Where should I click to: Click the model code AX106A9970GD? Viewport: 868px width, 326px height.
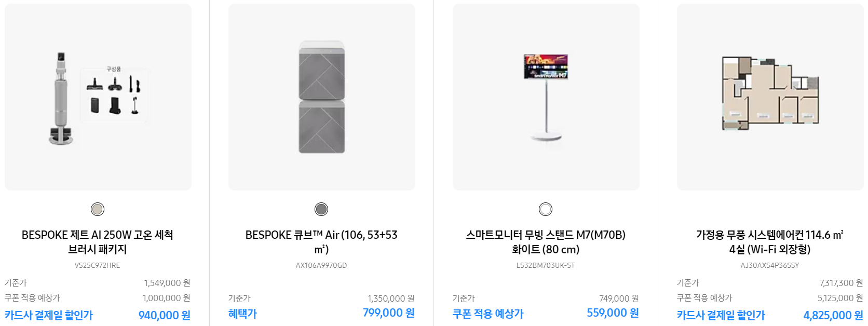click(x=321, y=265)
